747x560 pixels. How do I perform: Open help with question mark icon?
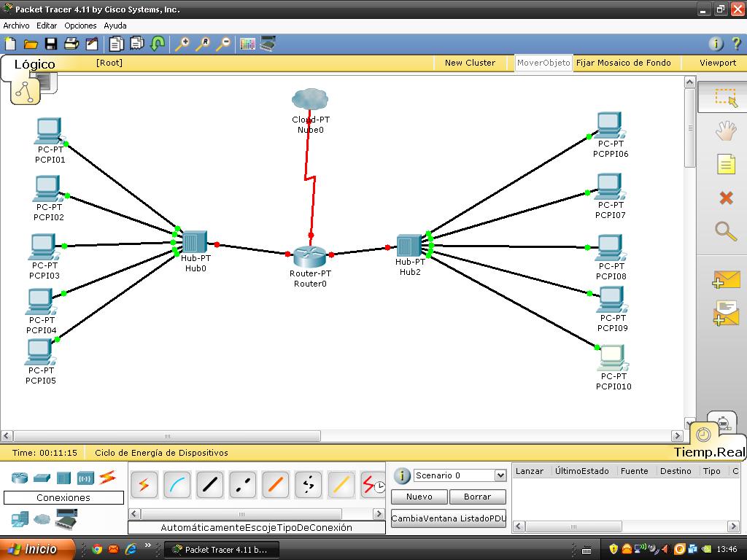click(x=736, y=44)
